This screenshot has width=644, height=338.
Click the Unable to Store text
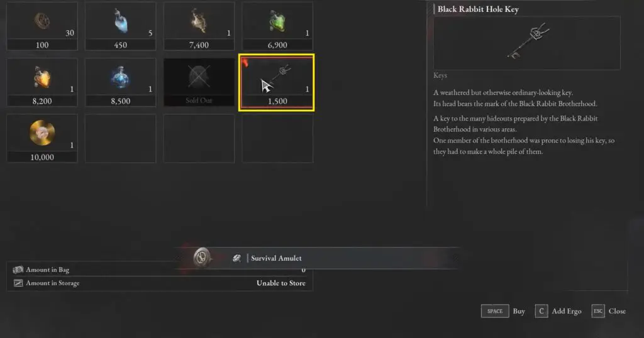[x=281, y=283]
